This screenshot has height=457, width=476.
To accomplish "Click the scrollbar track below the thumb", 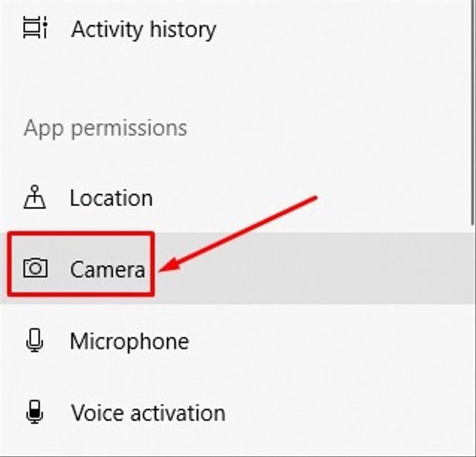I will pos(473,340).
